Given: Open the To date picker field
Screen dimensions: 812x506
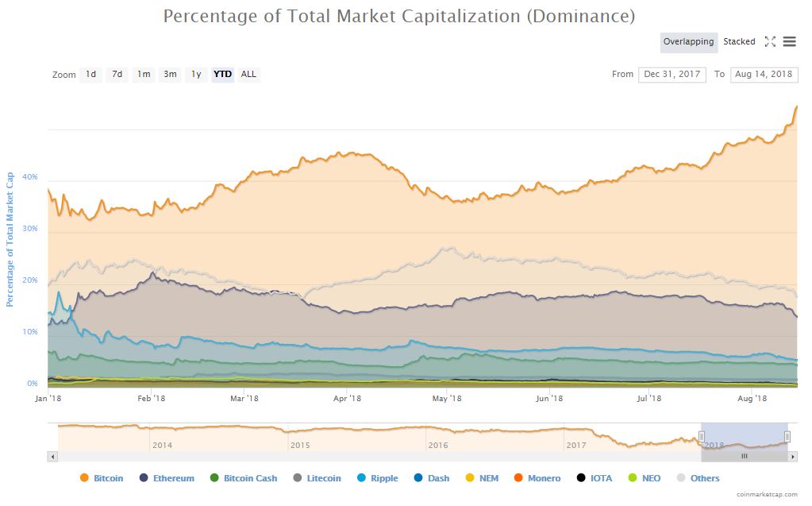Looking at the screenshot, I should click(x=763, y=74).
